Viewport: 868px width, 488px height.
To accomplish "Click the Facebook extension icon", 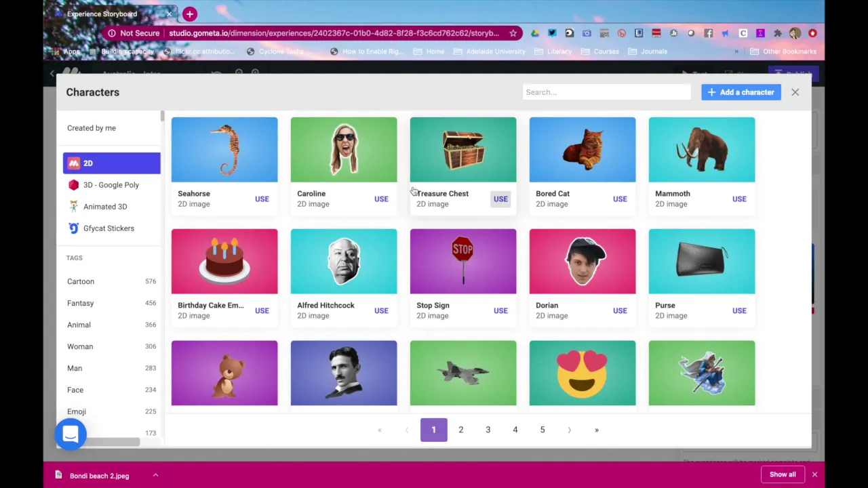I will coord(709,33).
